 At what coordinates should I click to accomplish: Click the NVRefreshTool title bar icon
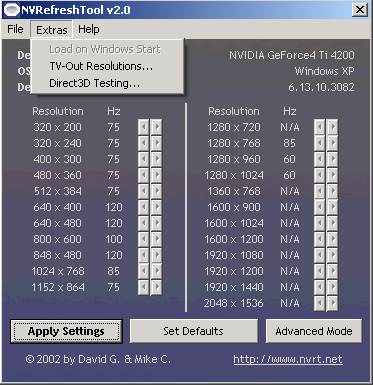tap(11, 10)
